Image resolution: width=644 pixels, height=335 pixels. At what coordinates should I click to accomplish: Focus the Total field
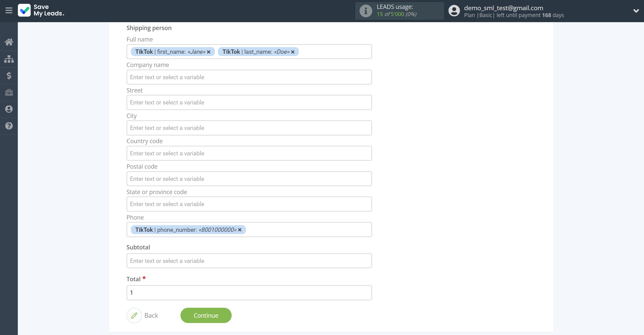249,293
